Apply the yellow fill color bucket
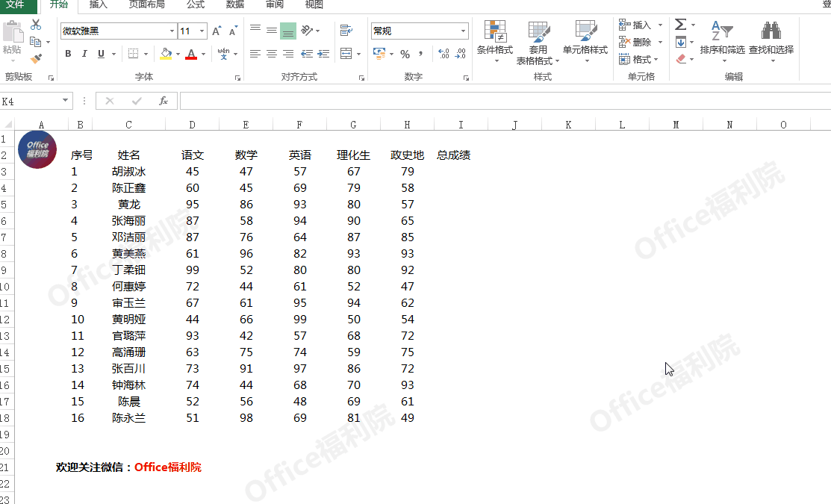This screenshot has height=504, width=831. coord(166,54)
